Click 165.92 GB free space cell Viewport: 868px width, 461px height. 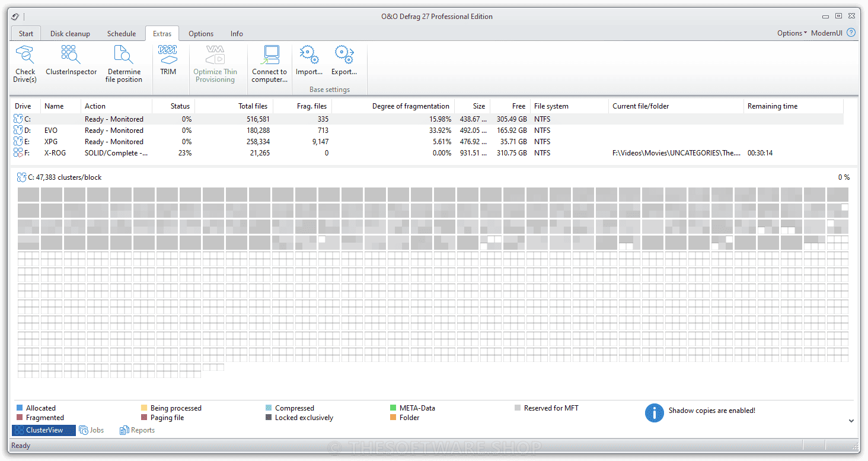(x=512, y=131)
